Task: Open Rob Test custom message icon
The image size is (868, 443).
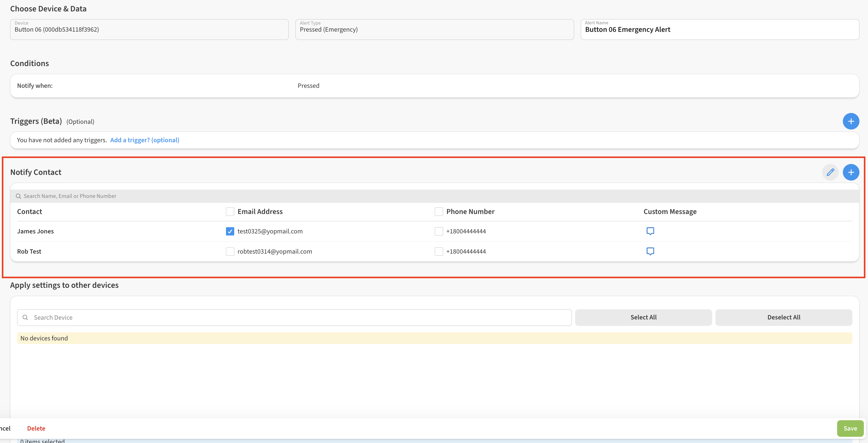Action: coord(650,251)
